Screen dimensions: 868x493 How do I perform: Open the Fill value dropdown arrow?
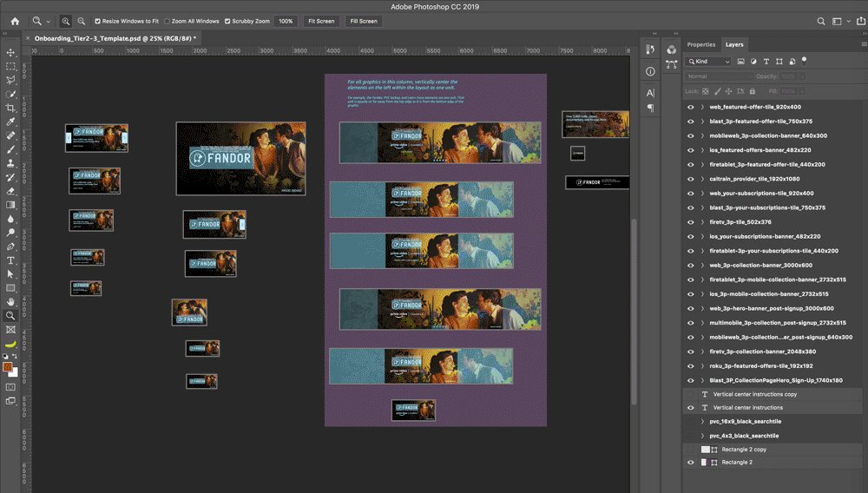click(802, 91)
